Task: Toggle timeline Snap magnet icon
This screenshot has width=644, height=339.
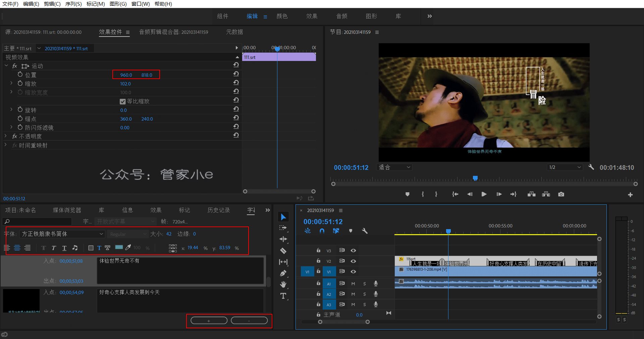Action: (322, 231)
